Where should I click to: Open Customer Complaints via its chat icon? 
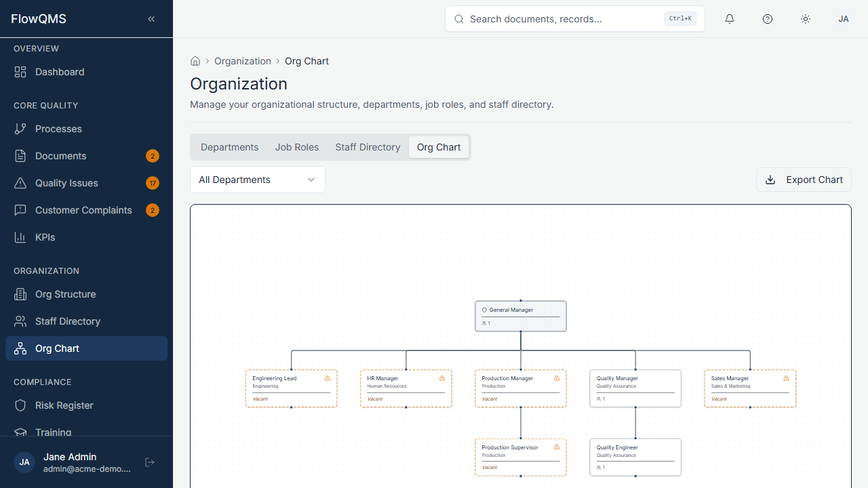coord(21,209)
